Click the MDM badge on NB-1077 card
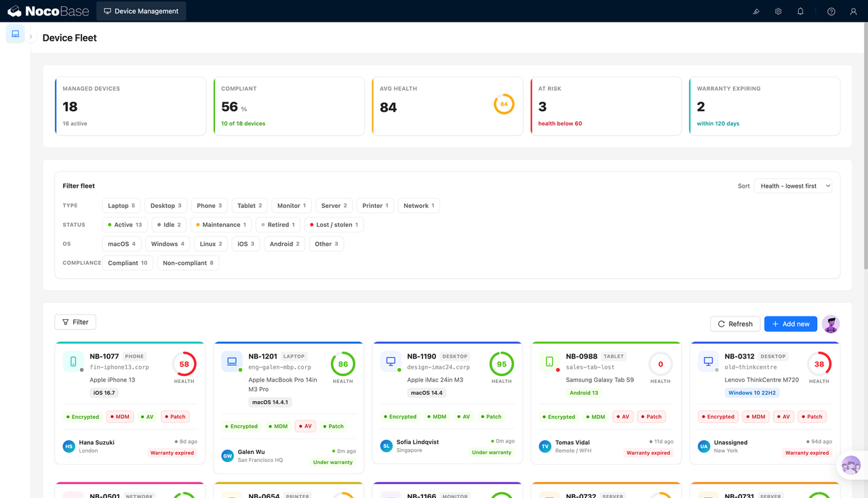This screenshot has width=868, height=498. (x=119, y=417)
